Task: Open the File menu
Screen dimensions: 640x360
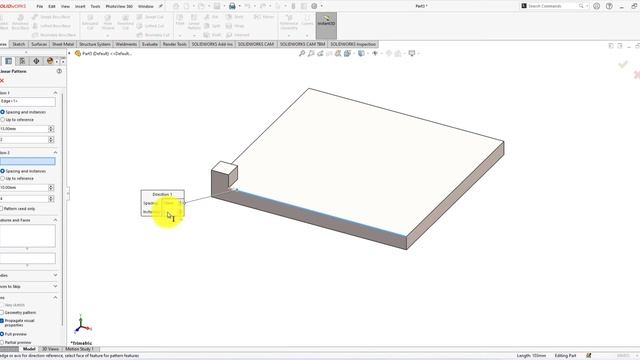Action: 40,7
